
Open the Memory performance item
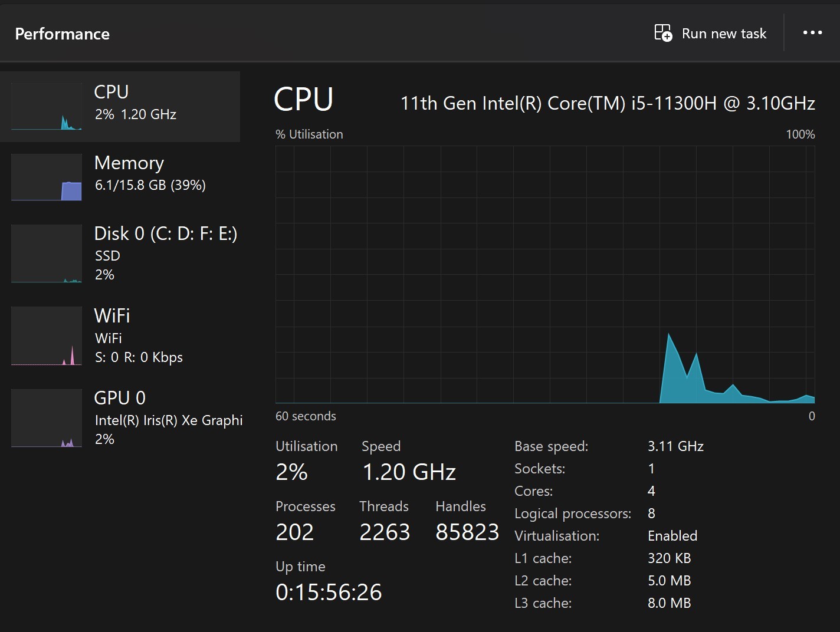[129, 163]
